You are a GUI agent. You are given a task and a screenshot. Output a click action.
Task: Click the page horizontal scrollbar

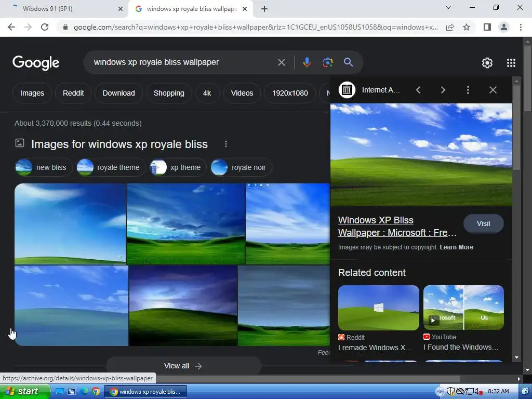pos(308,379)
